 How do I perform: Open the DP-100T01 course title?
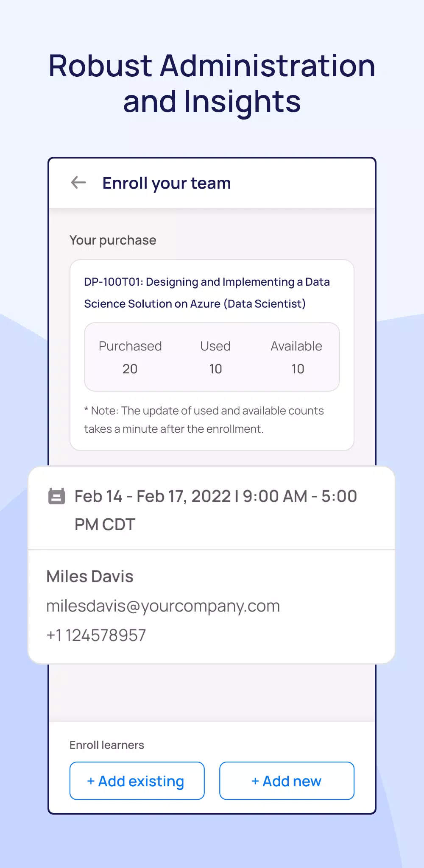click(207, 293)
